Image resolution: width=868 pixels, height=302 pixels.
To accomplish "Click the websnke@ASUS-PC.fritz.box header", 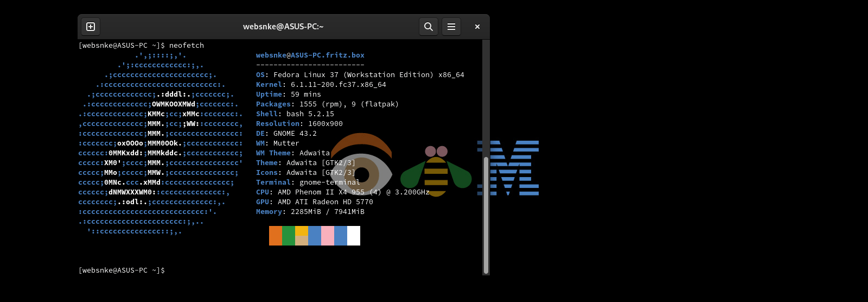I will (x=310, y=55).
